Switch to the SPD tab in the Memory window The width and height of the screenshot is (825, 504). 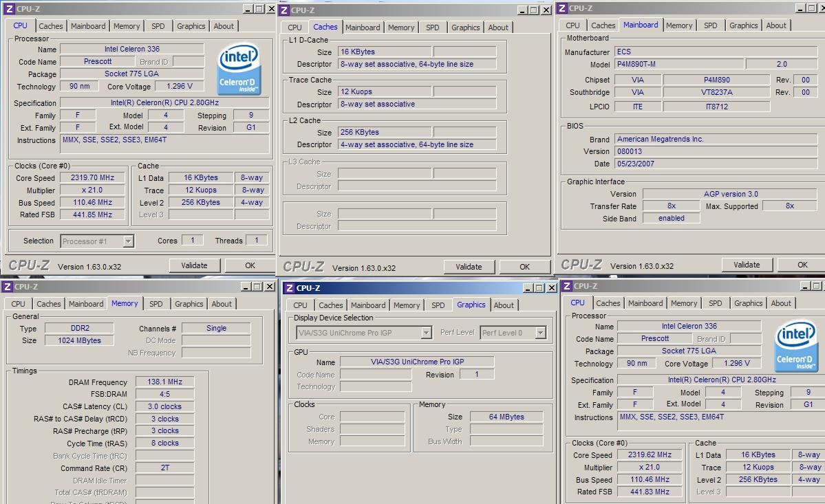tap(156, 304)
